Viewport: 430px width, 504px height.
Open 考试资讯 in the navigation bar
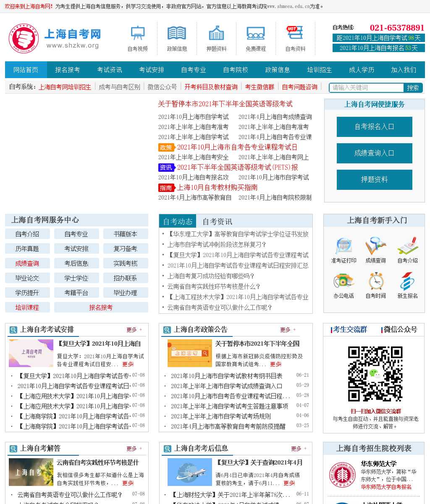pyautogui.click(x=110, y=70)
